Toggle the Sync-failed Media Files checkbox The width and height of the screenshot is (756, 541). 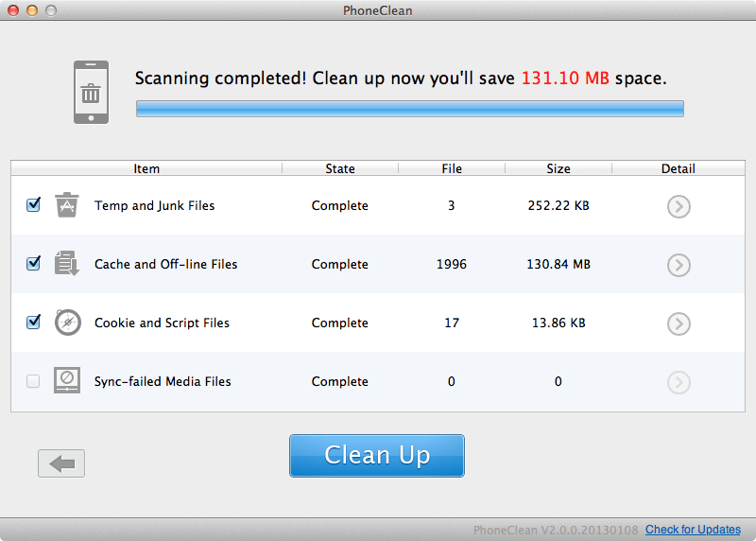(x=33, y=381)
